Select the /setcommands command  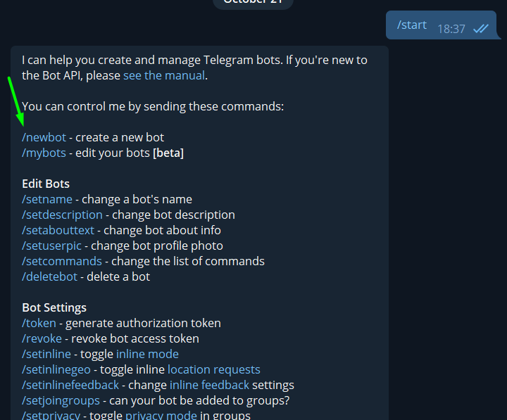pyautogui.click(x=62, y=262)
